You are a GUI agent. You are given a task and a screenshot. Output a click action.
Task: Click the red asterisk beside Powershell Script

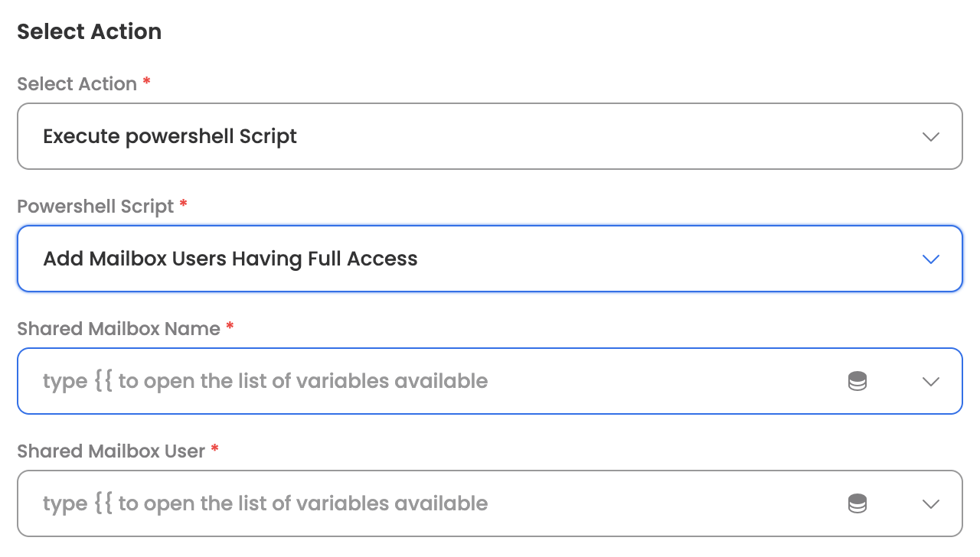click(x=183, y=204)
